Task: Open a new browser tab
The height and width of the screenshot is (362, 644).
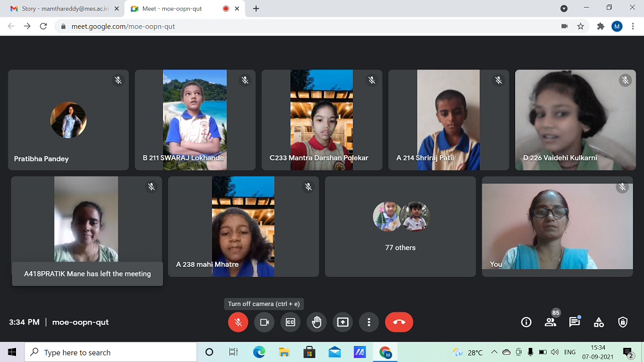Action: pos(256,8)
